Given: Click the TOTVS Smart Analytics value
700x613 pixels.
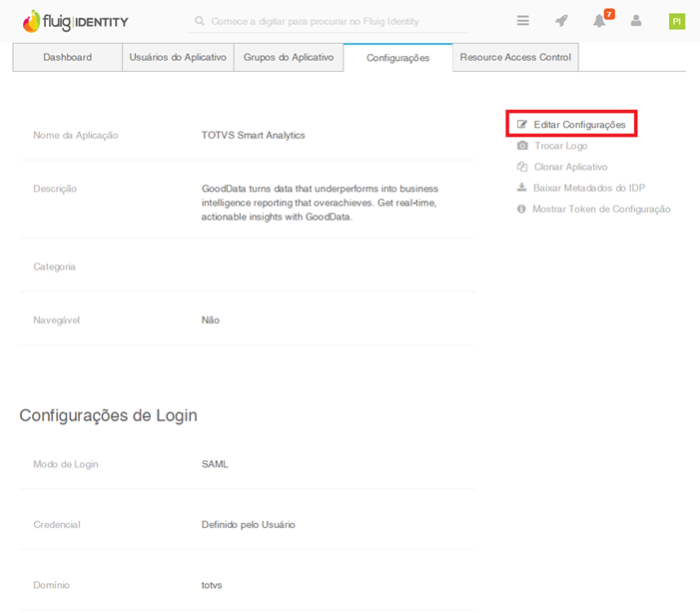Looking at the screenshot, I should point(253,135).
